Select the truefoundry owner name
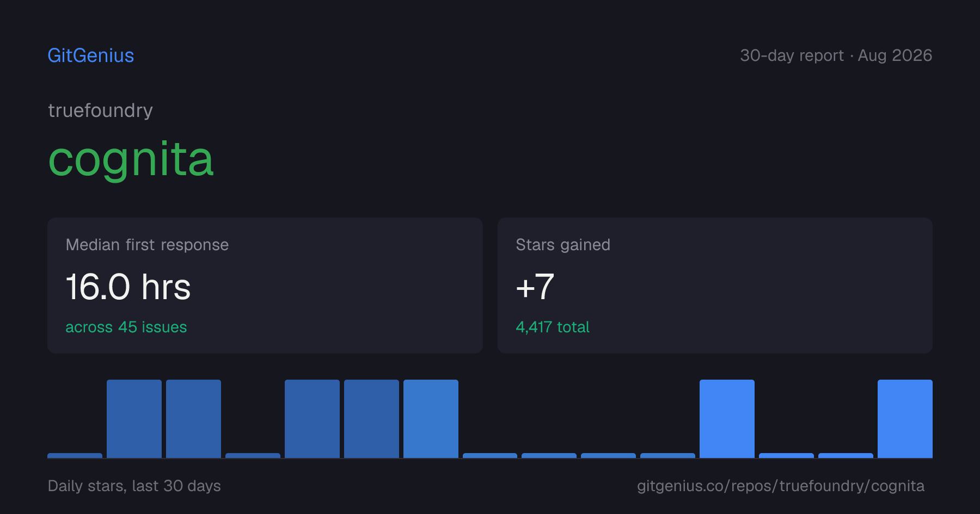Image resolution: width=980 pixels, height=514 pixels. [x=100, y=110]
